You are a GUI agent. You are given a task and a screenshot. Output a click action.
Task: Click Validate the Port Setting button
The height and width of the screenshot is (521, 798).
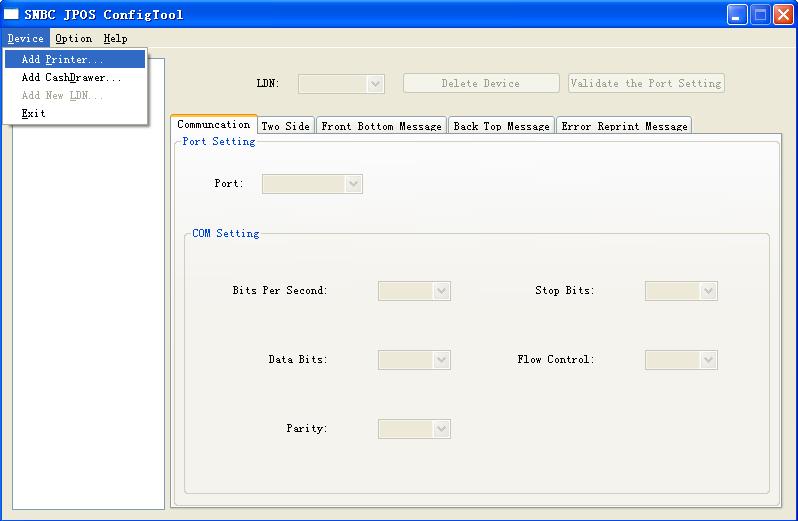click(646, 83)
